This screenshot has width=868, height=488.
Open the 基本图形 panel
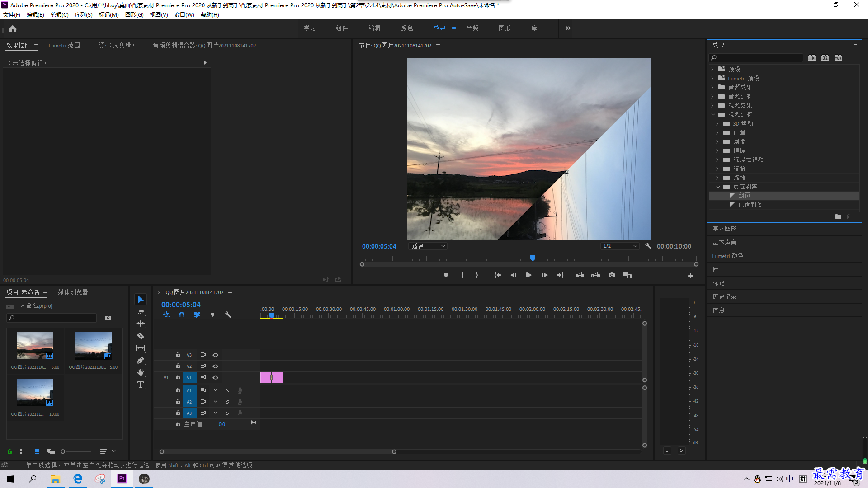click(x=724, y=229)
